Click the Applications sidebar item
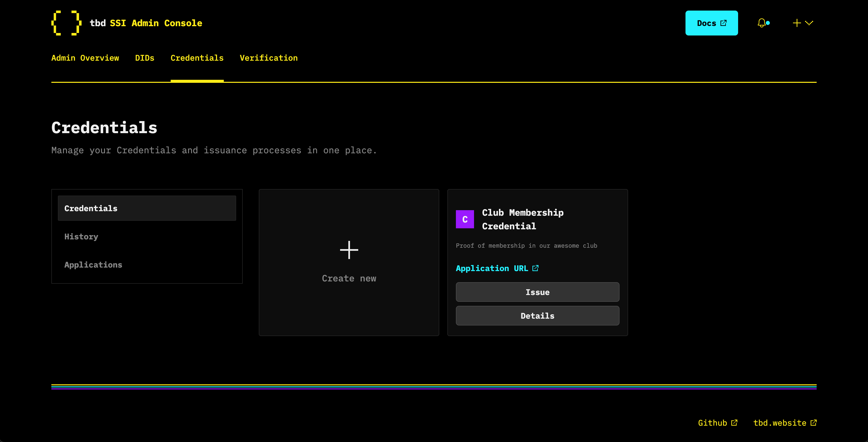 pos(93,264)
